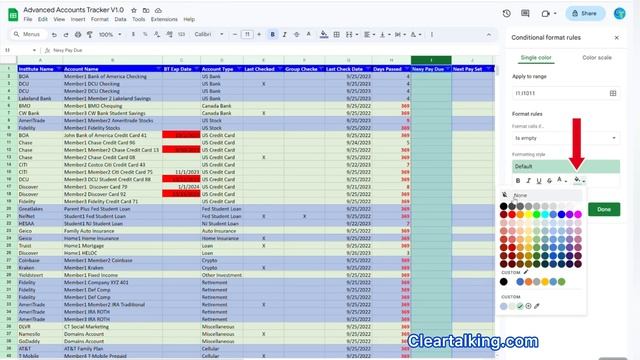
Task: Click the green Done button
Action: (604, 209)
